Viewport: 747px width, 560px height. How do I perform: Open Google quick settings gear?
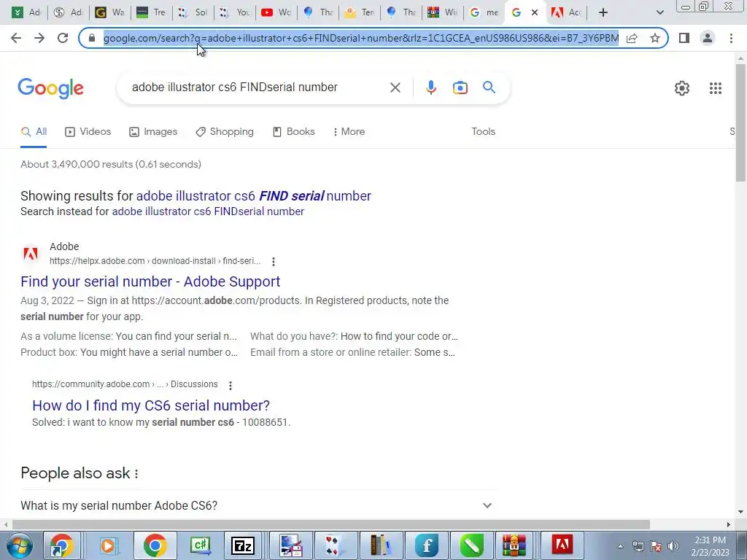682,88
